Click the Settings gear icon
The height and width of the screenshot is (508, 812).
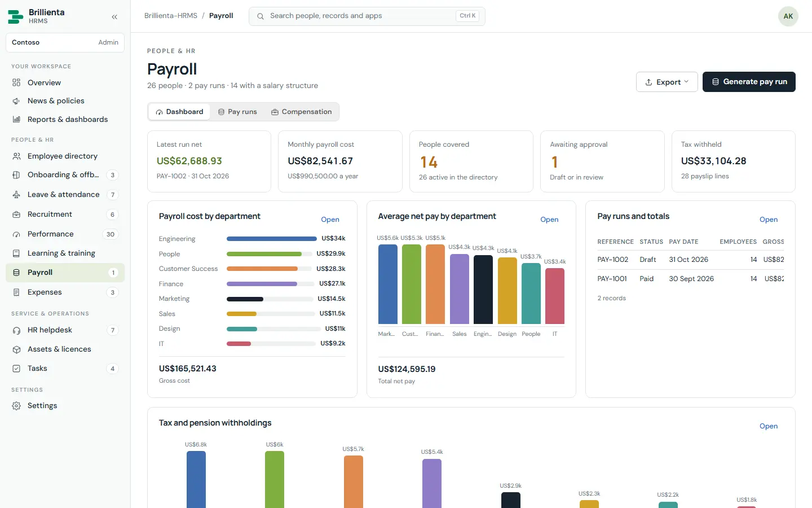click(x=16, y=406)
